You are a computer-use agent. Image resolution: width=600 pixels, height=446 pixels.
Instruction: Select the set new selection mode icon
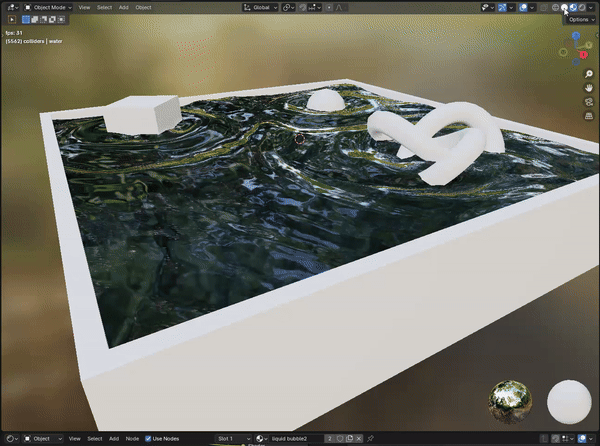point(26,19)
